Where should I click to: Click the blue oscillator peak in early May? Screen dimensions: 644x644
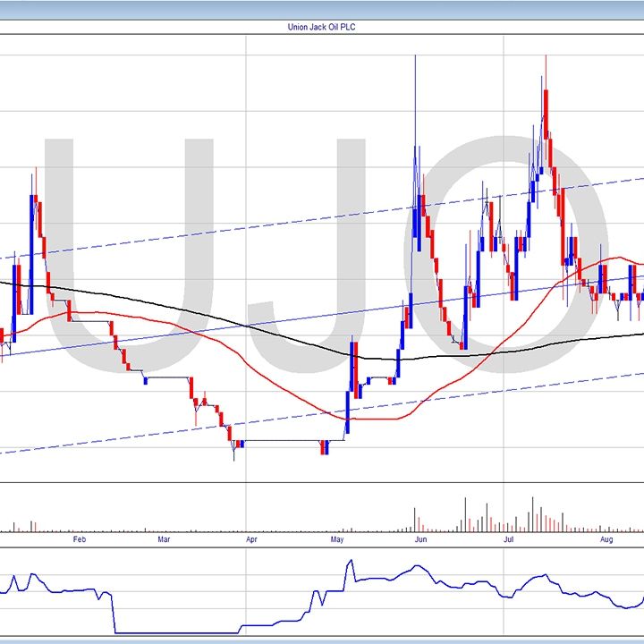(x=351, y=562)
